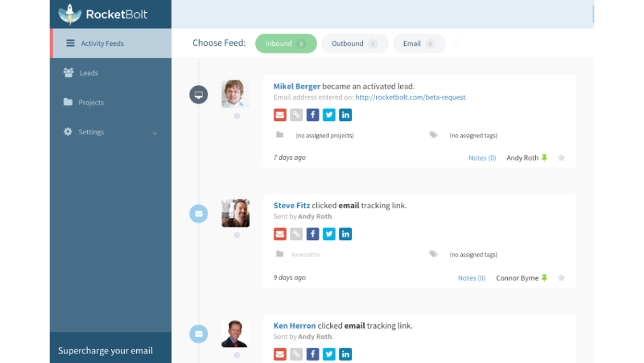Click the tags icon in Steve Fitz's card
This screenshot has height=363, width=644.
point(433,254)
